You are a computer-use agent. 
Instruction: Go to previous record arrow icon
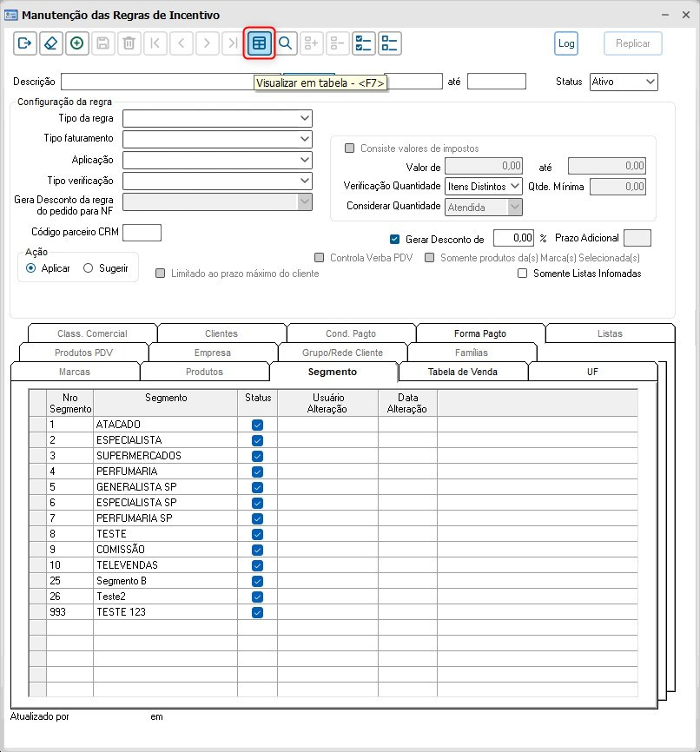coord(182,43)
